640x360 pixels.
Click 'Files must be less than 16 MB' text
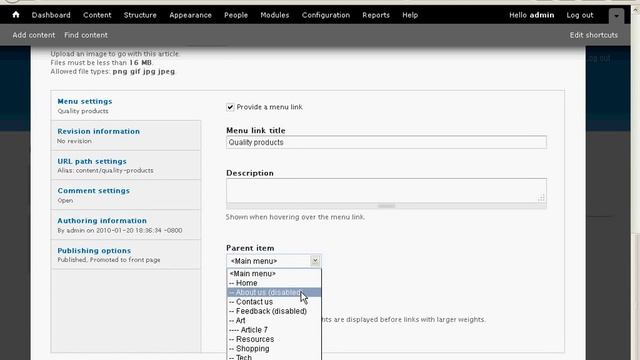101,62
